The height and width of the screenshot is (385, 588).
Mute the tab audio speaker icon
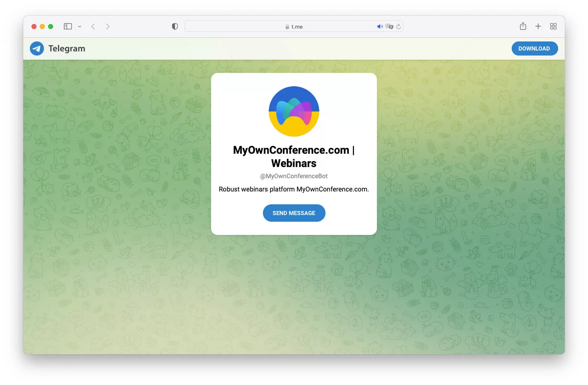point(379,27)
